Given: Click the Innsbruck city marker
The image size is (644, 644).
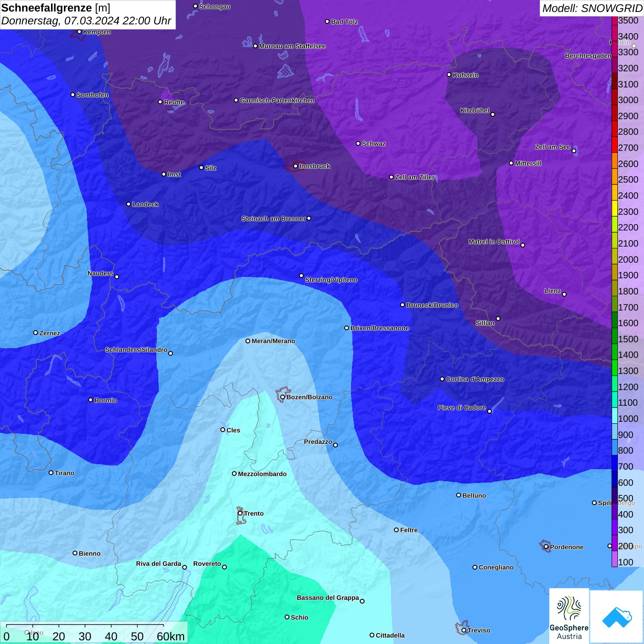Looking at the screenshot, I should 295,166.
